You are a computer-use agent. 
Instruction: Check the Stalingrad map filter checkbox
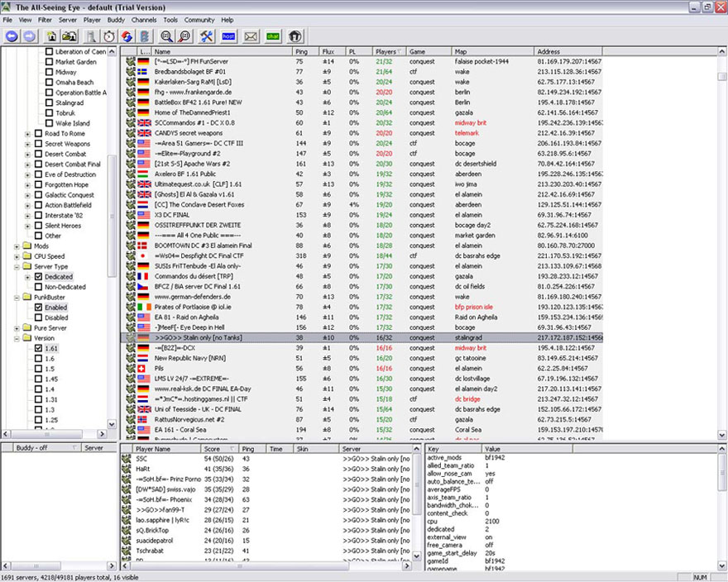(x=49, y=103)
